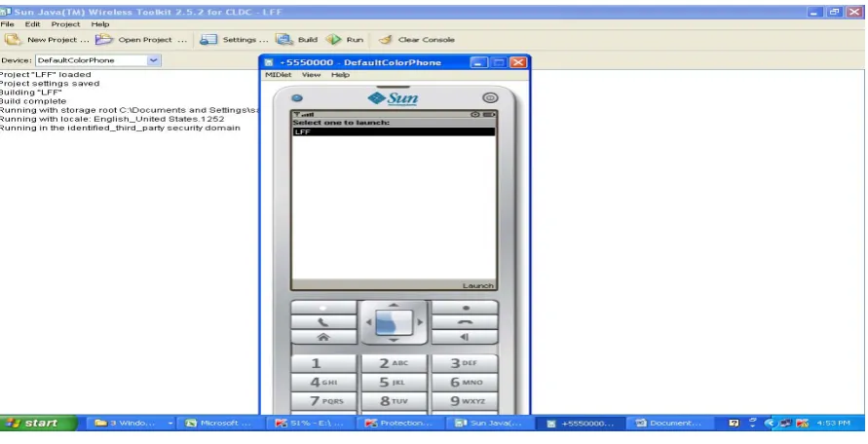Open the View menu in emulator window
Screen dimensions: 868x444
[x=311, y=75]
